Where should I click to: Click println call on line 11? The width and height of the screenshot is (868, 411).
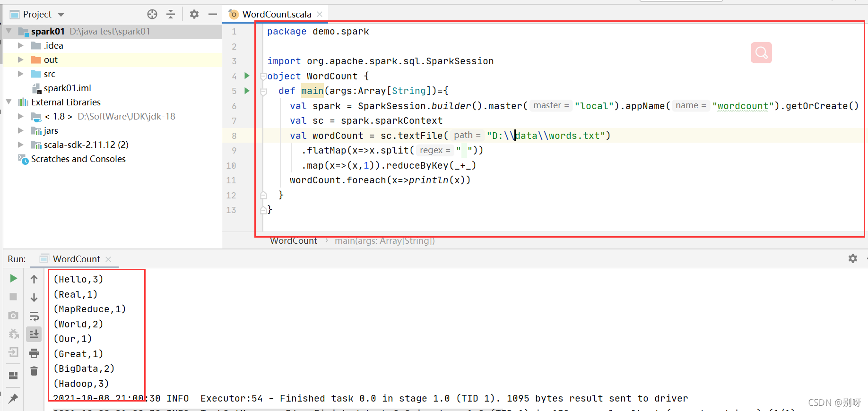428,180
